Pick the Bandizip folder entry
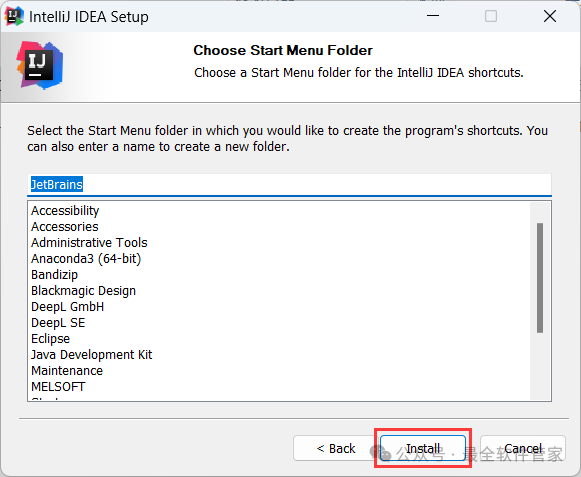Image resolution: width=581 pixels, height=477 pixels. click(54, 275)
